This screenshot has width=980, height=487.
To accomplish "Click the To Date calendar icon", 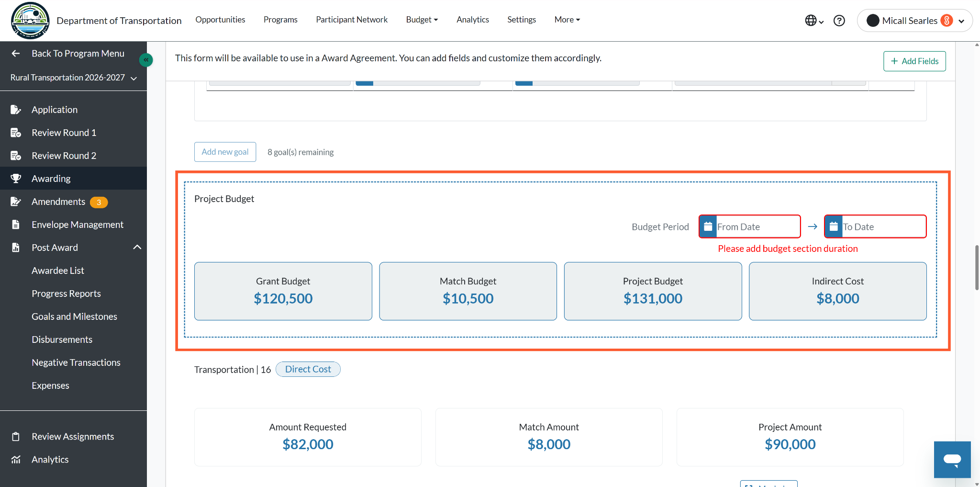I will click(834, 227).
